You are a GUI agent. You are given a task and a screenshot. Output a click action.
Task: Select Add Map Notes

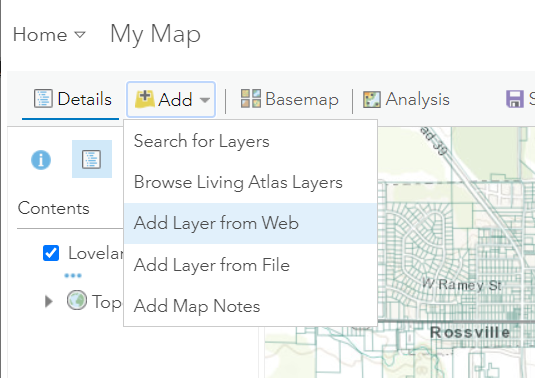(251, 306)
